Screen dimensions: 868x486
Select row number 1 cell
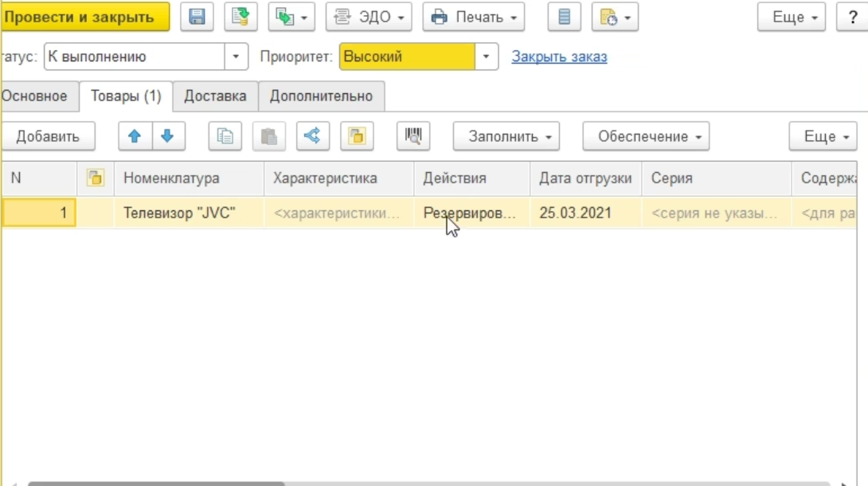coord(39,213)
